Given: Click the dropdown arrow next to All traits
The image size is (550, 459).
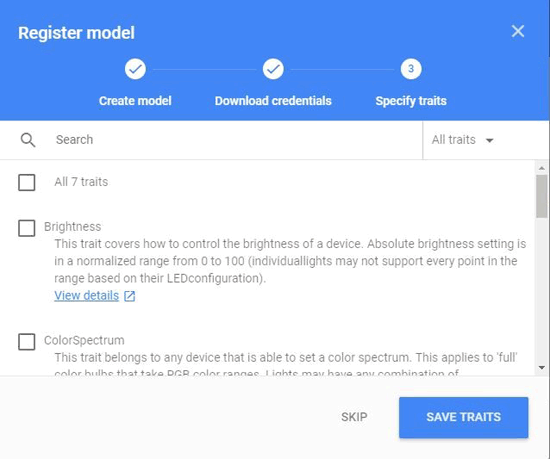Looking at the screenshot, I should point(489,140).
